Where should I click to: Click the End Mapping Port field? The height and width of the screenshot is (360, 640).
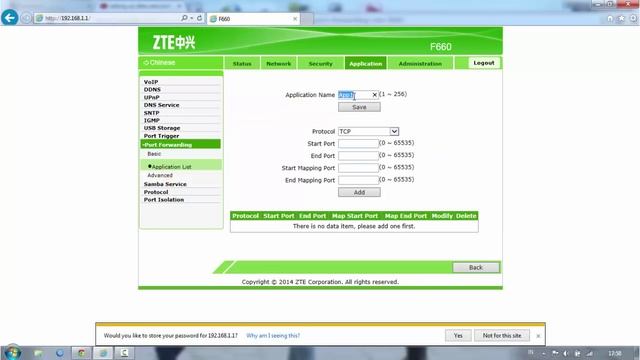click(x=358, y=180)
